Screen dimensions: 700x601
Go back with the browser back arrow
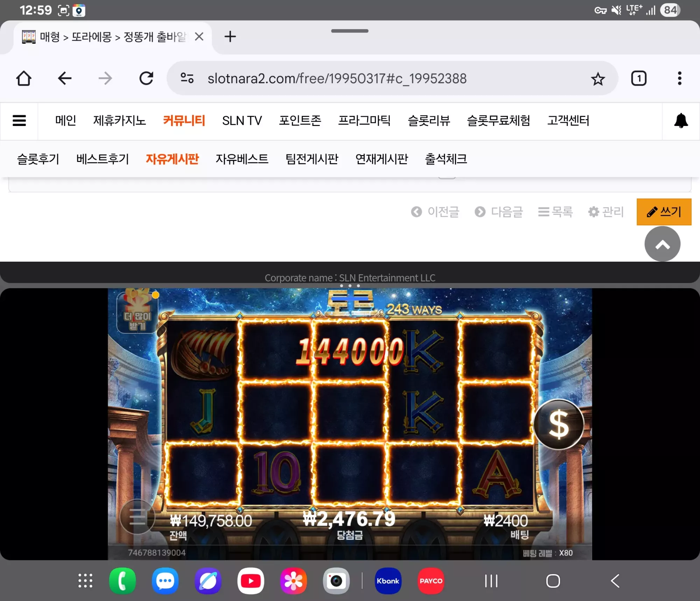coord(64,78)
